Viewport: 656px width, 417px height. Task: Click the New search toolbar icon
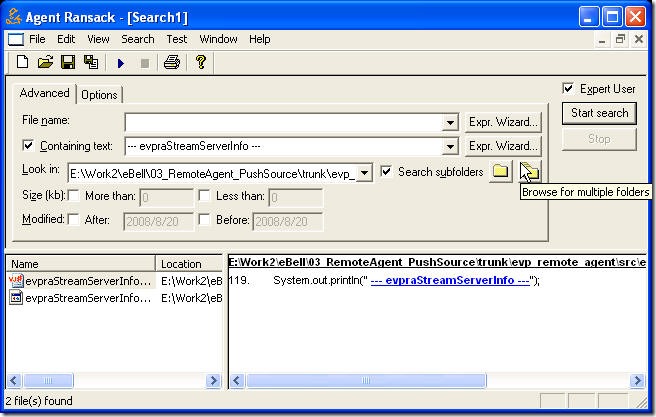[x=23, y=62]
